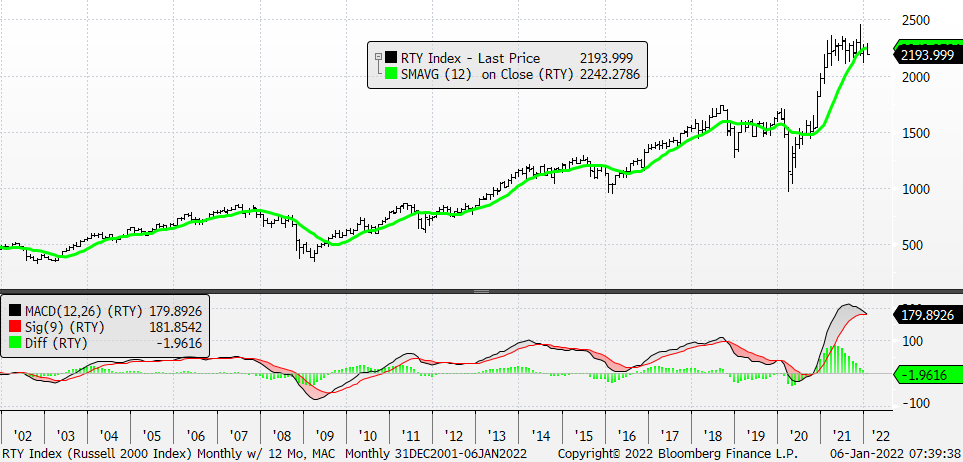Image resolution: width=963 pixels, height=462 pixels.
Task: Click the '13 year label on time axis
Action: pyautogui.click(x=497, y=436)
